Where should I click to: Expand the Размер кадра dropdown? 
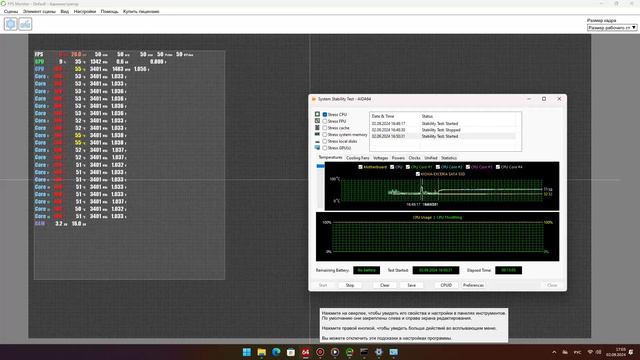[x=612, y=28]
